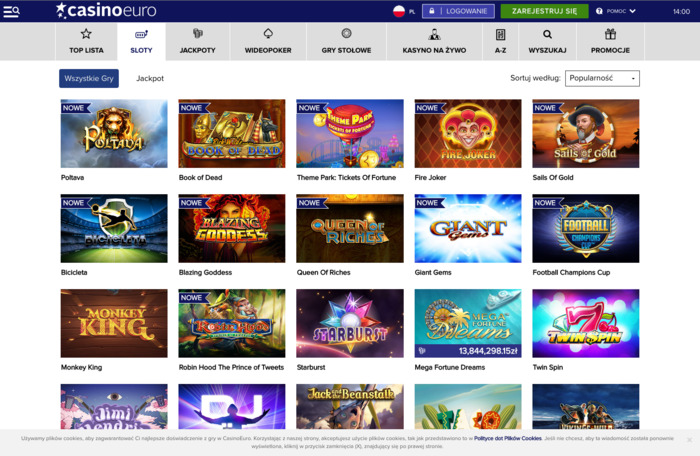Open the Jack and the Beanstalk thumbnail
The height and width of the screenshot is (456, 700).
(350, 406)
